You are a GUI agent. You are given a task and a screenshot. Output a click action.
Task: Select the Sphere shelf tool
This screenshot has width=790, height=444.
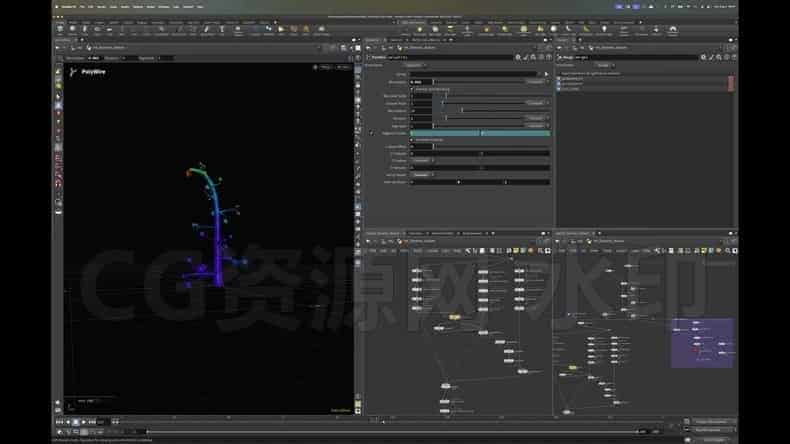pos(73,29)
